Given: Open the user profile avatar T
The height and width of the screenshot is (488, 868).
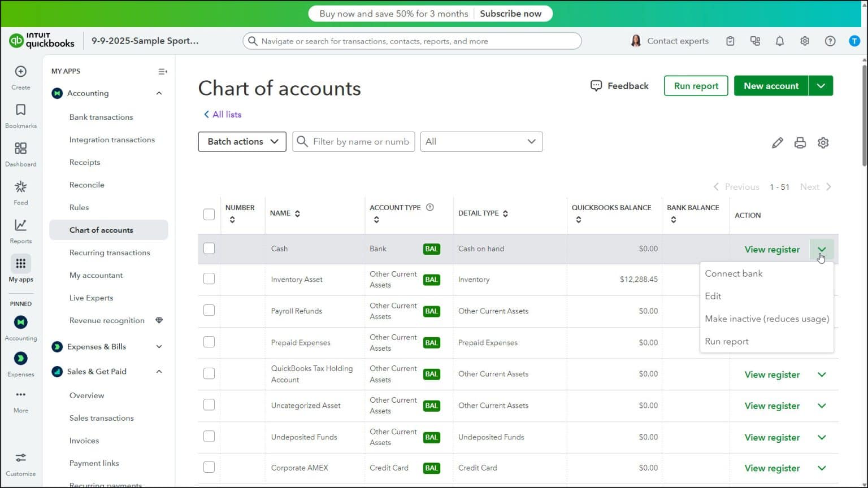Looking at the screenshot, I should pos(854,41).
